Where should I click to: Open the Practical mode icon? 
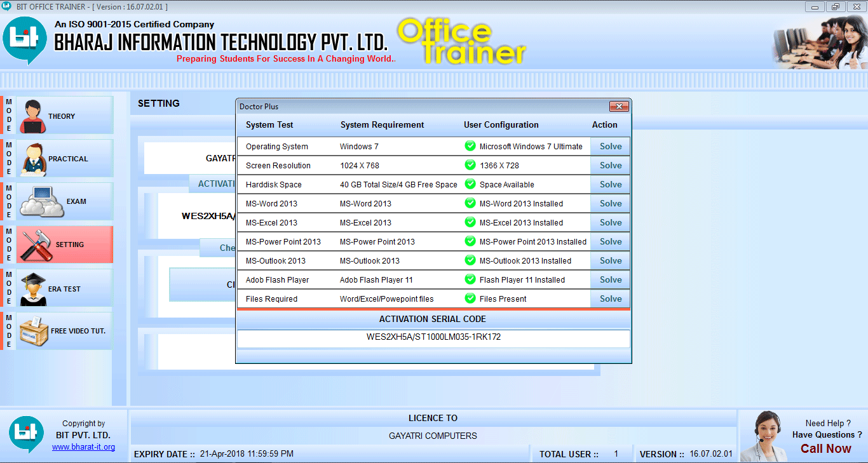pyautogui.click(x=34, y=159)
